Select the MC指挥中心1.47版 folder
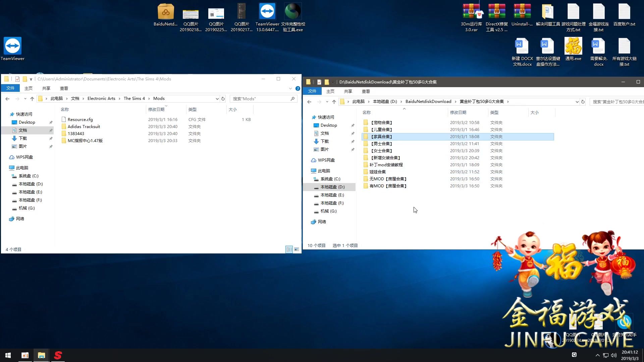 [x=85, y=141]
